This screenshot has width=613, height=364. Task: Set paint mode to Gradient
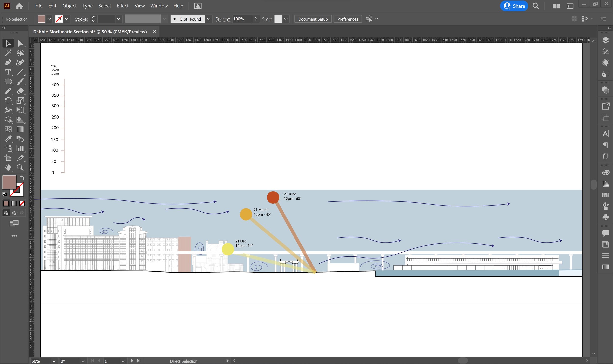click(x=14, y=203)
